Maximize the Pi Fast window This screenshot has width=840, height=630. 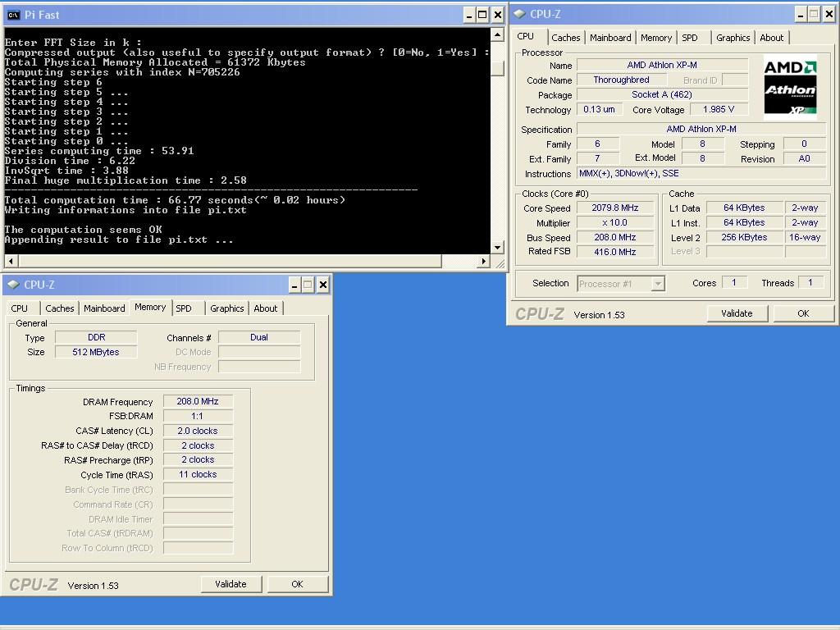[482, 15]
